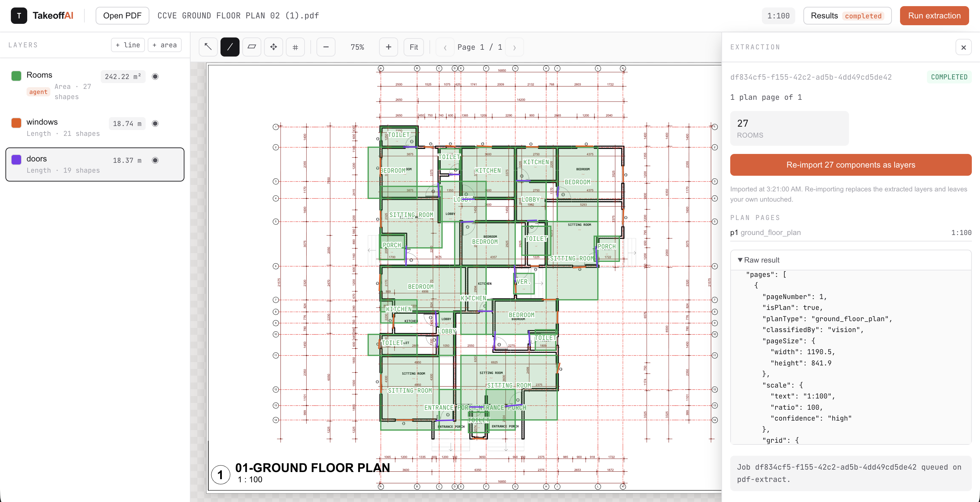Zoom in with the plus button
This screenshot has height=502, width=980.
pos(388,47)
